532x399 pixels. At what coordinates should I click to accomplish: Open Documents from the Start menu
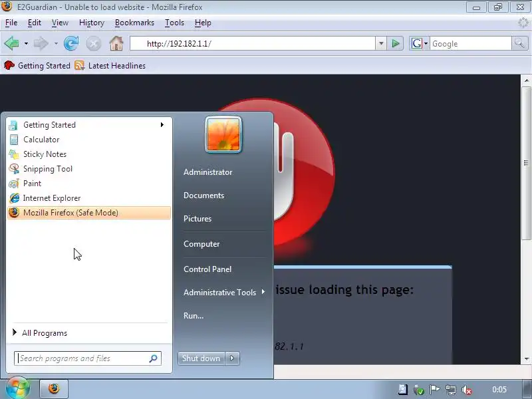pyautogui.click(x=203, y=196)
